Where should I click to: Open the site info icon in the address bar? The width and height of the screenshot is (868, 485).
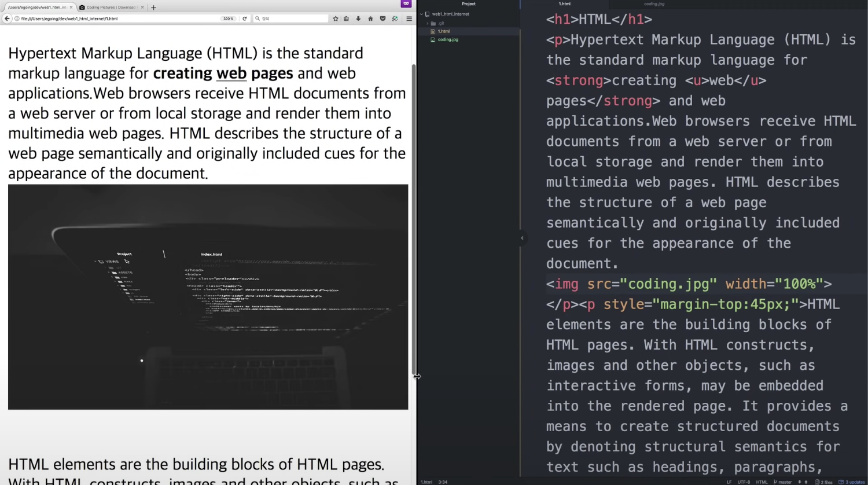pyautogui.click(x=17, y=19)
